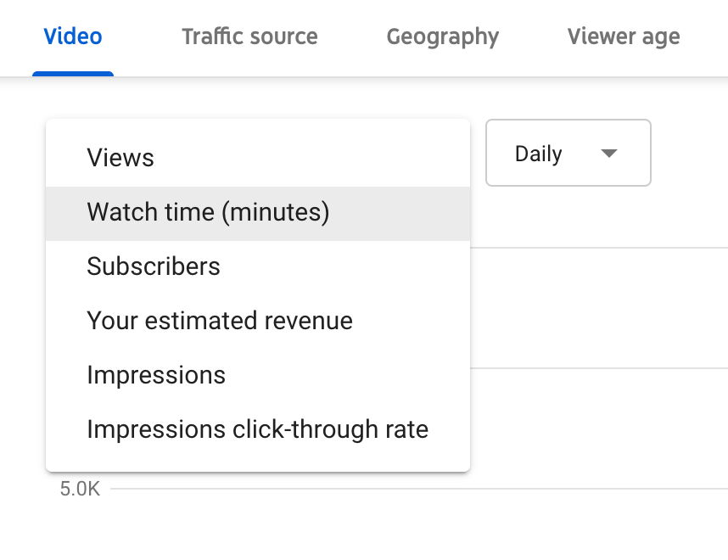Open the Daily granularity dropdown
This screenshot has height=560, width=728.
pos(568,153)
